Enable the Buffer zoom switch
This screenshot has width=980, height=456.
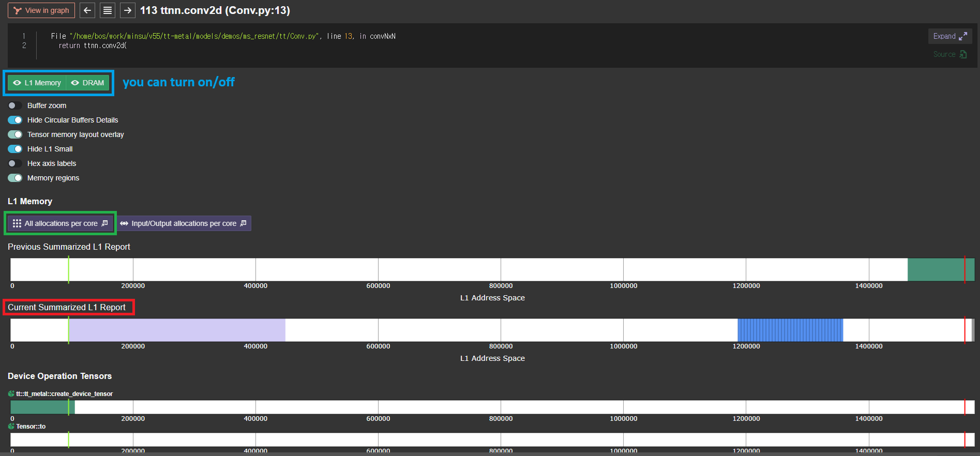(x=15, y=105)
